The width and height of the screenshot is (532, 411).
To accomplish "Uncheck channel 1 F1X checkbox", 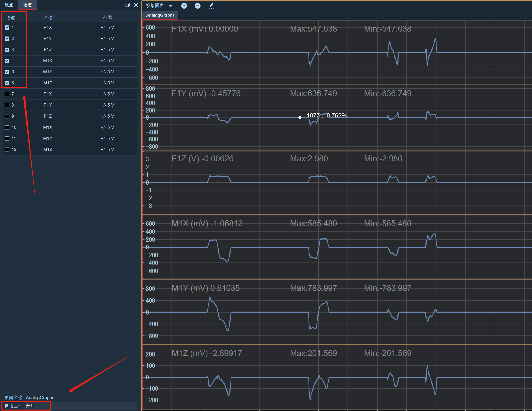I will pyautogui.click(x=7, y=27).
